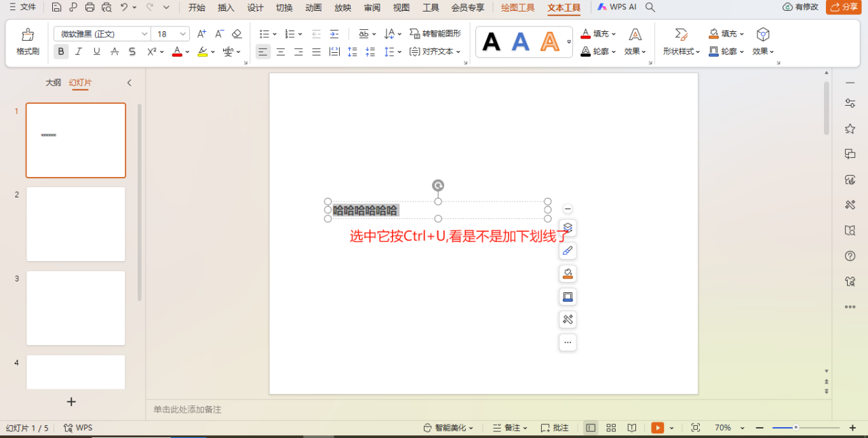Image resolution: width=868 pixels, height=438 pixels.
Task: Toggle underline formatting on selected text
Action: [x=96, y=52]
